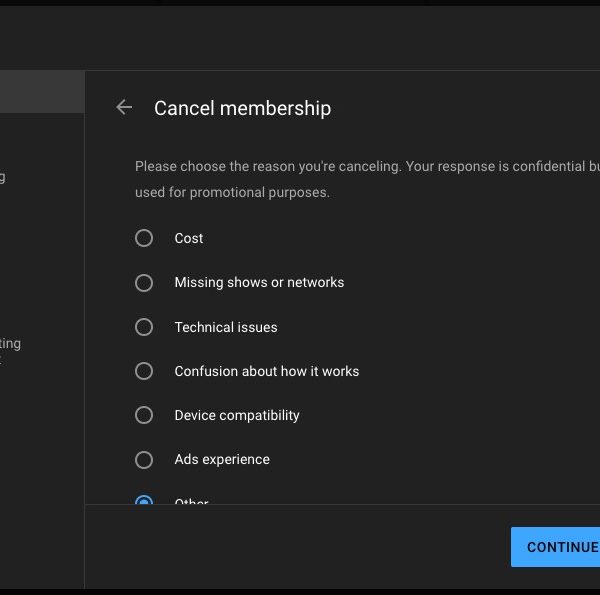Click the 'Technical issues' label text
Viewport: 600px width, 595px height.
point(226,327)
